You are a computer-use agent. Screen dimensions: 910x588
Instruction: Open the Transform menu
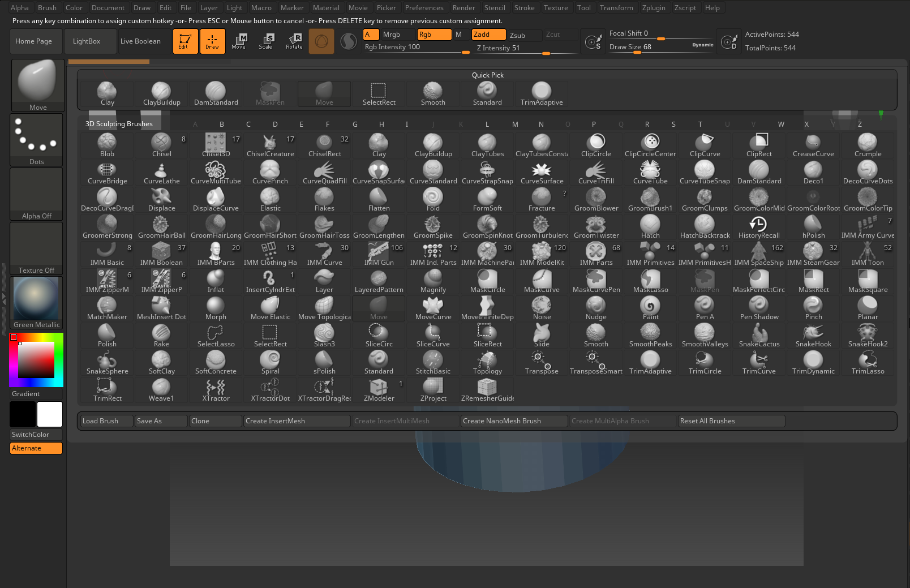[616, 8]
